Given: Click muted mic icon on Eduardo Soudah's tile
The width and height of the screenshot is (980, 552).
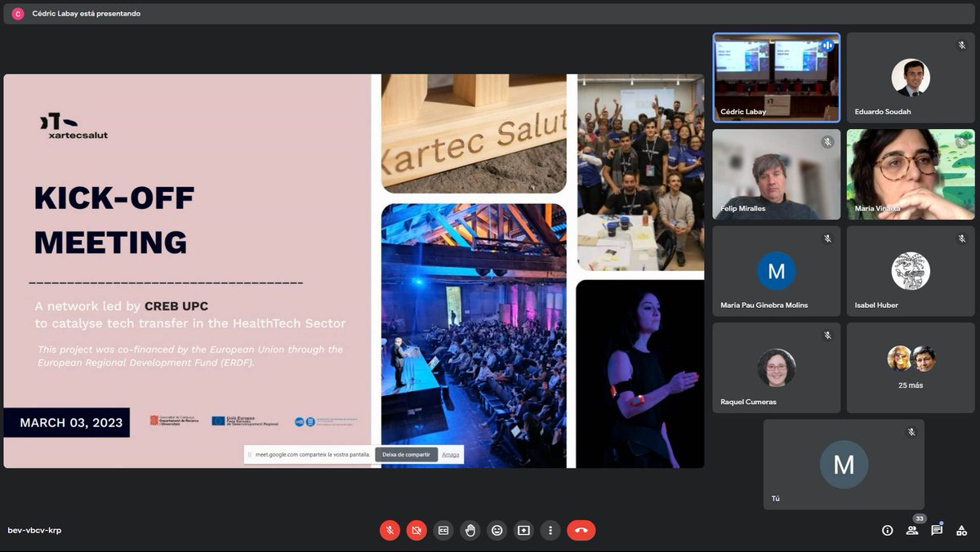Looking at the screenshot, I should (x=962, y=45).
